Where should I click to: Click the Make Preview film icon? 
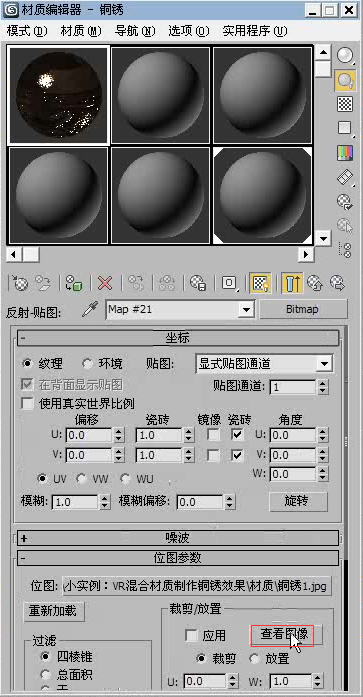click(x=345, y=177)
